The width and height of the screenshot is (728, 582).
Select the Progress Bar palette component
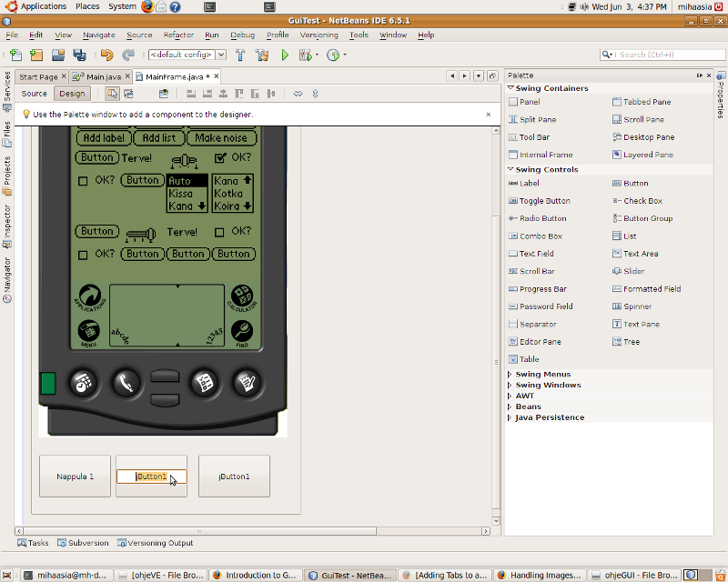[x=538, y=288]
